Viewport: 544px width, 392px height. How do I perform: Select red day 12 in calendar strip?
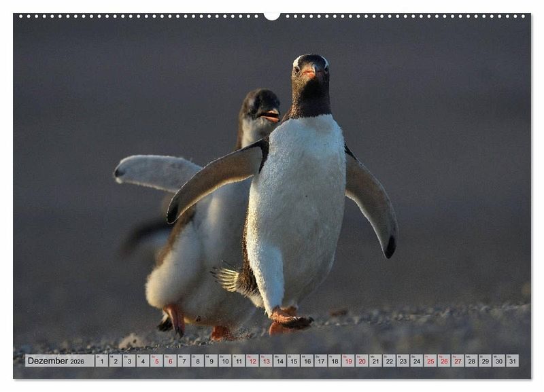(252, 361)
